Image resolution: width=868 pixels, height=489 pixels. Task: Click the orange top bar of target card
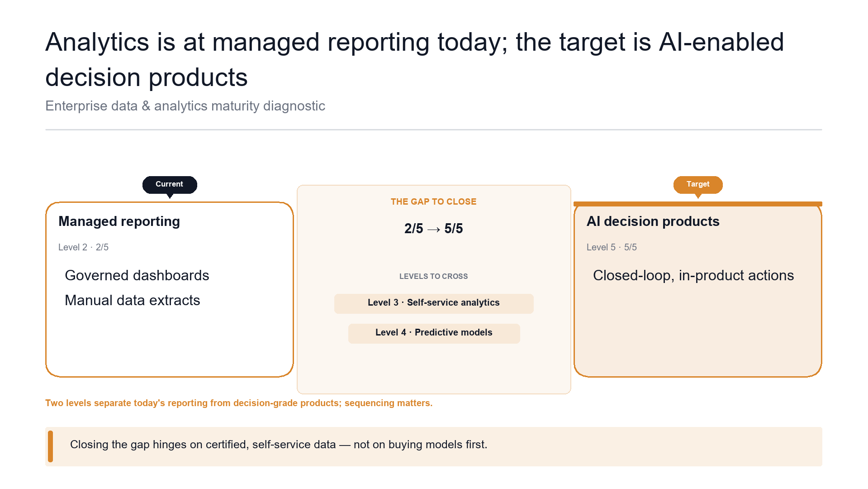pos(698,204)
